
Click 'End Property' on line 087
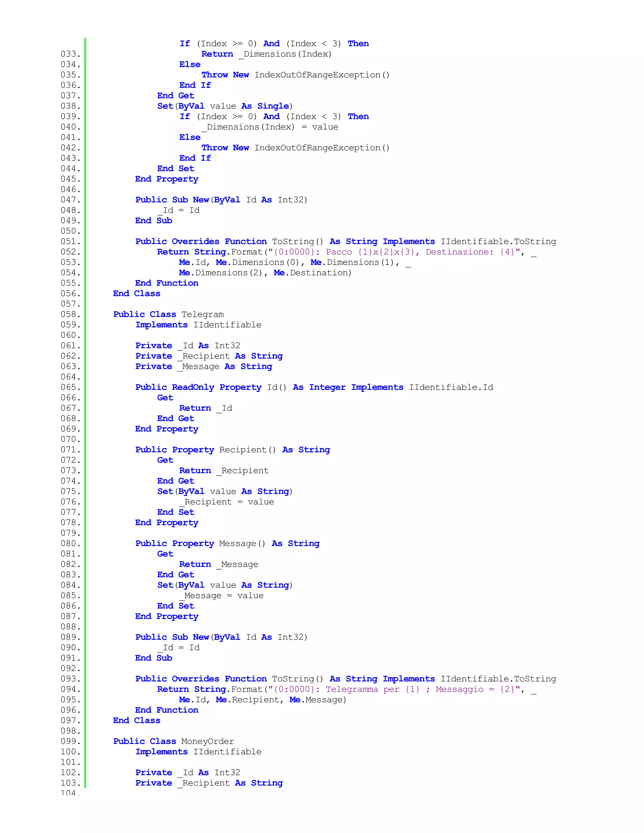167,617
